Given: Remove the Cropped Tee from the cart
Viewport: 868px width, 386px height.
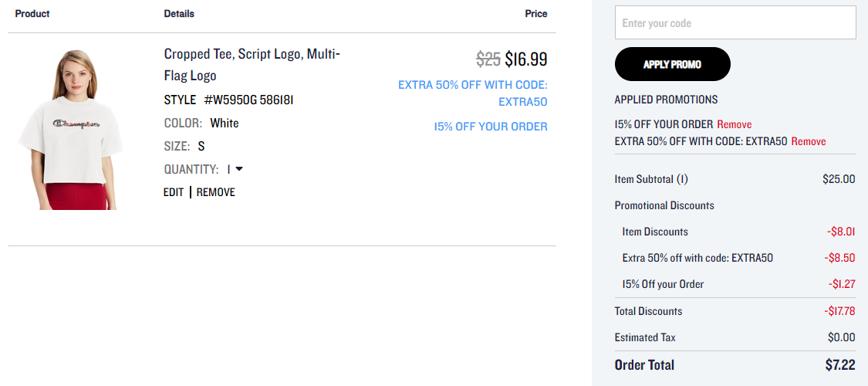Looking at the screenshot, I should (x=216, y=192).
